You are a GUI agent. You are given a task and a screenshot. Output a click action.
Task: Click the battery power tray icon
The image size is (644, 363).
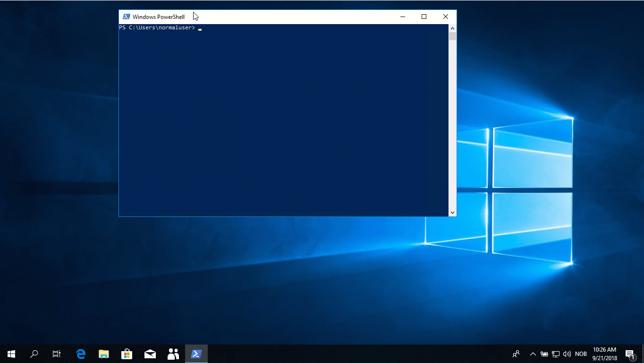point(544,354)
